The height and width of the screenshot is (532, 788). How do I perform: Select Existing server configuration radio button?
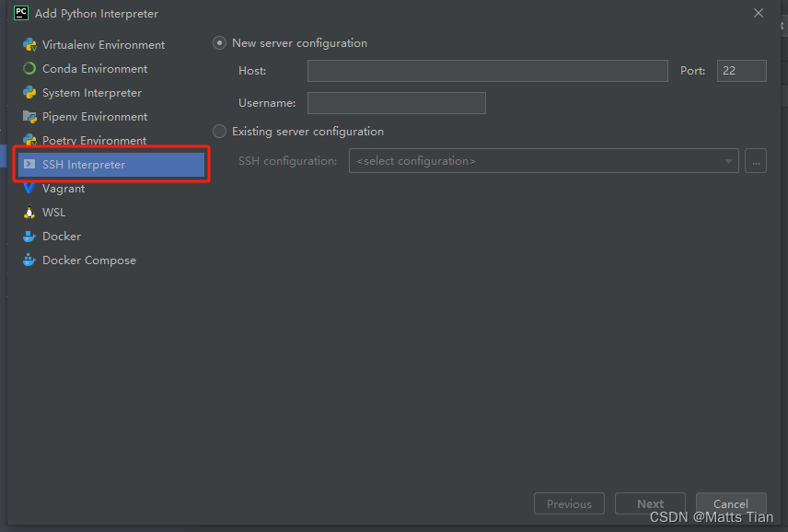[x=220, y=131]
